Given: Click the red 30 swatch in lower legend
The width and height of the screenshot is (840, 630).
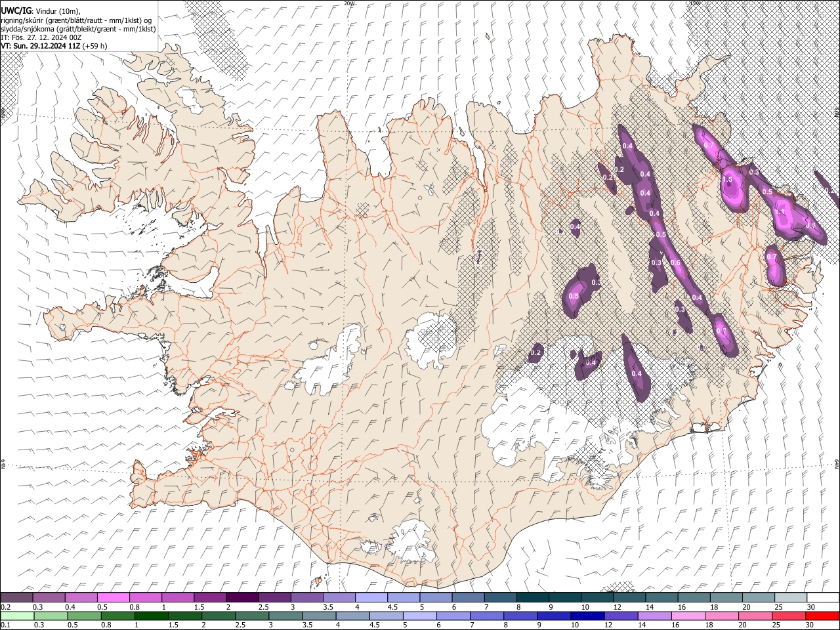Looking at the screenshot, I should (824, 616).
